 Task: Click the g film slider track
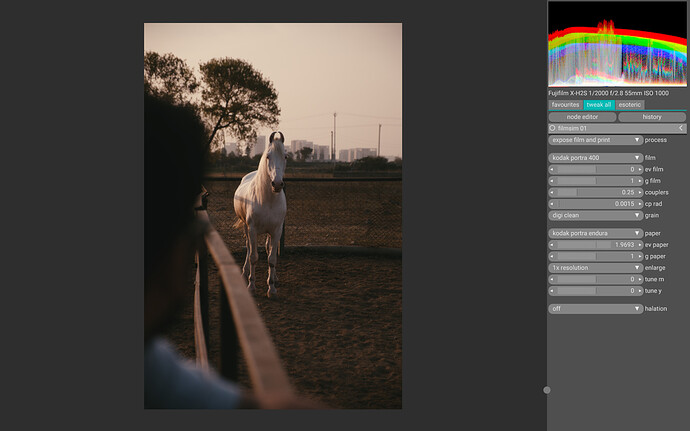click(x=596, y=181)
